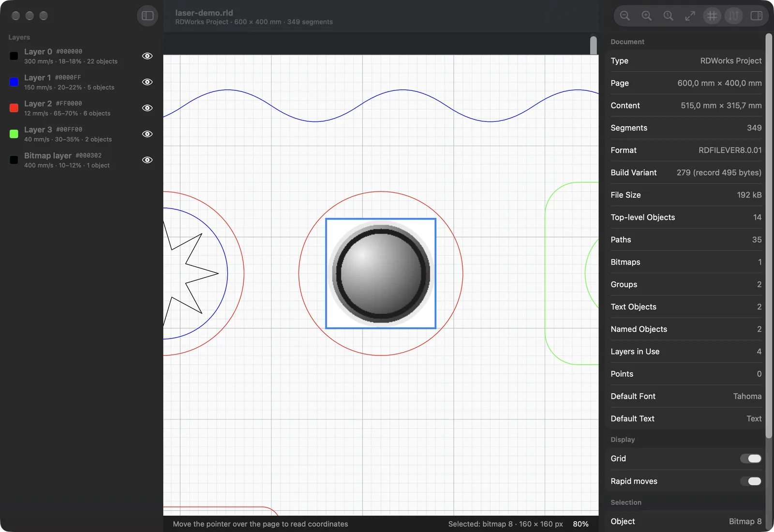Click the 'Selected: bitmap 8' status text
The height and width of the screenshot is (532, 774).
[506, 524]
